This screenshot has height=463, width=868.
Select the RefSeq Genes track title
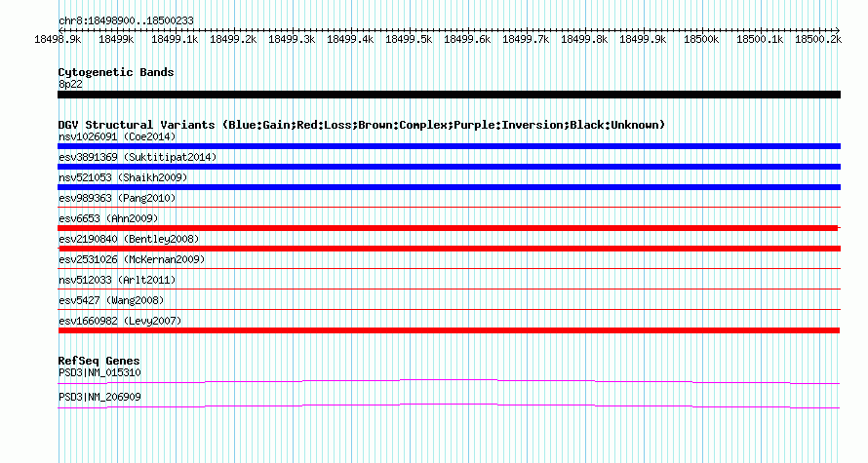coord(99,361)
